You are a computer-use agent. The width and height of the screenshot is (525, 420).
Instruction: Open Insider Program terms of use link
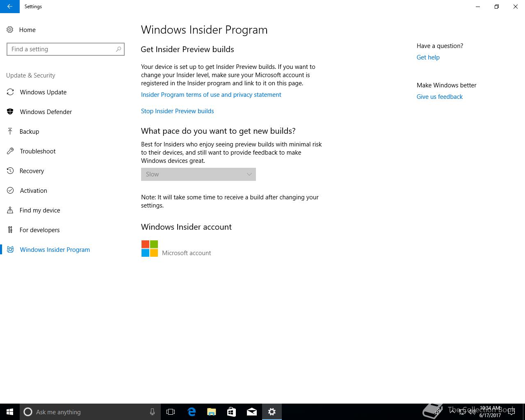tap(211, 95)
